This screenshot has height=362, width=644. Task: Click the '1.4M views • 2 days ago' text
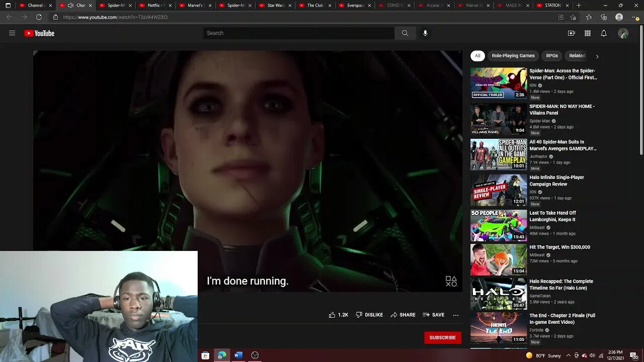pos(551,92)
